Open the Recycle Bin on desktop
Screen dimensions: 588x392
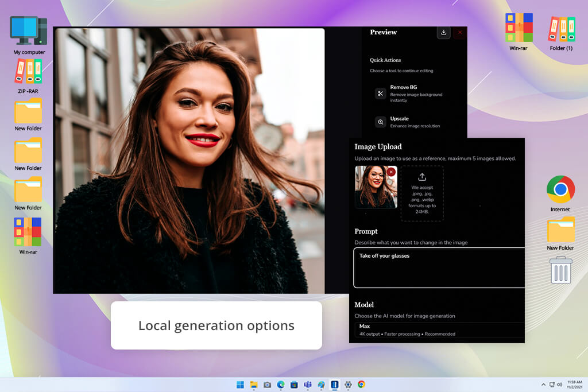pos(560,270)
